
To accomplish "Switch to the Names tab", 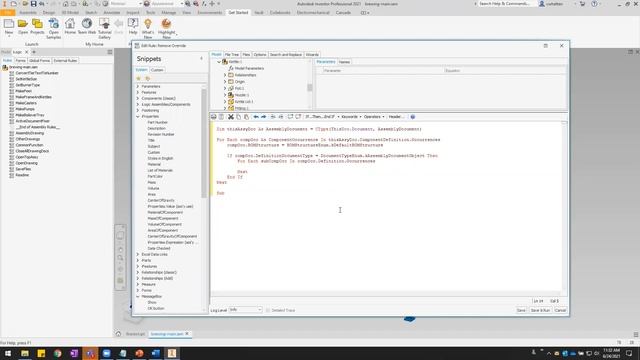I will pyautogui.click(x=344, y=62).
